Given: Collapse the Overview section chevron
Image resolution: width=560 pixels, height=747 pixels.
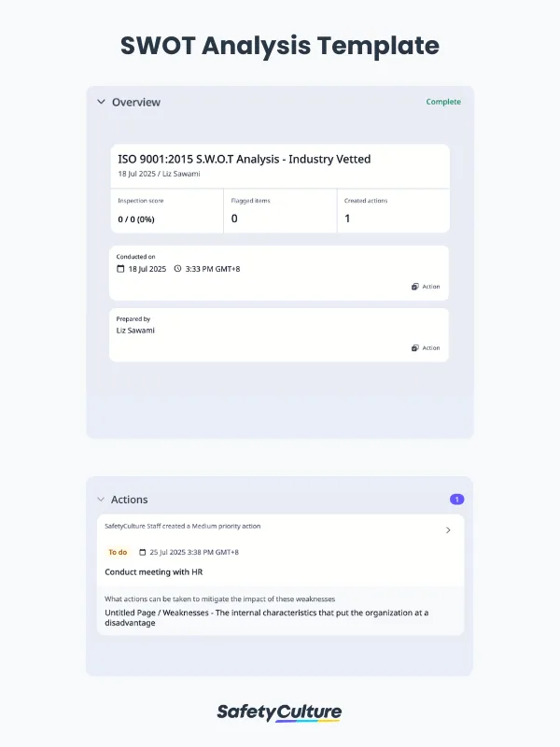Looking at the screenshot, I should [101, 102].
